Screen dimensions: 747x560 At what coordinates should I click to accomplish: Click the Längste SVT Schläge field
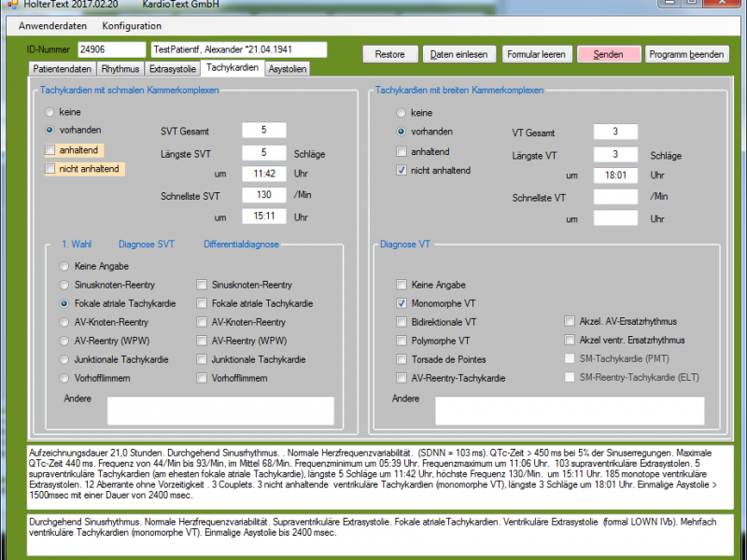click(x=264, y=153)
